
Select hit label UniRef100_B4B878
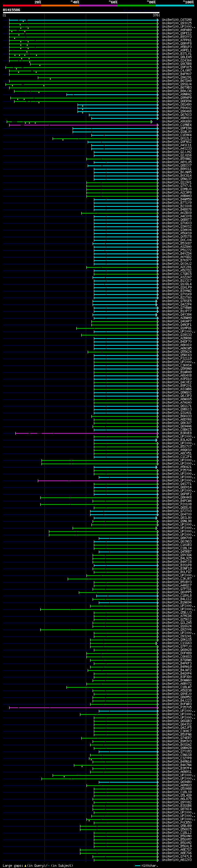click(176, 210)
